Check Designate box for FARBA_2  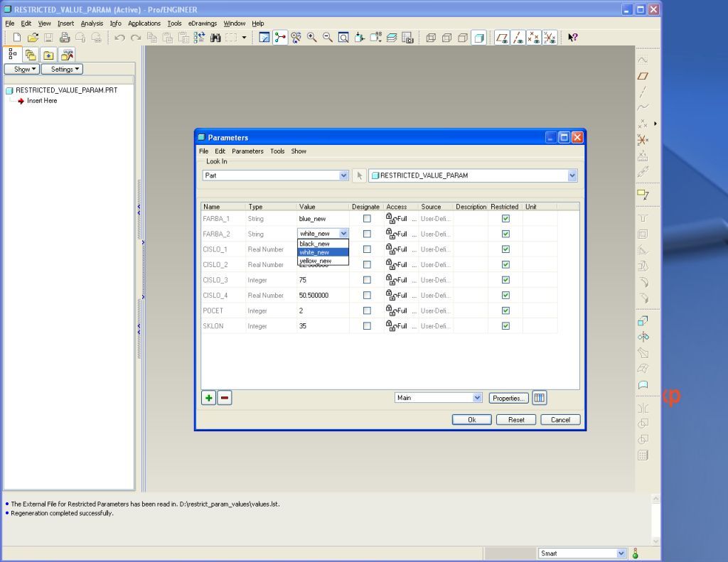tap(367, 234)
